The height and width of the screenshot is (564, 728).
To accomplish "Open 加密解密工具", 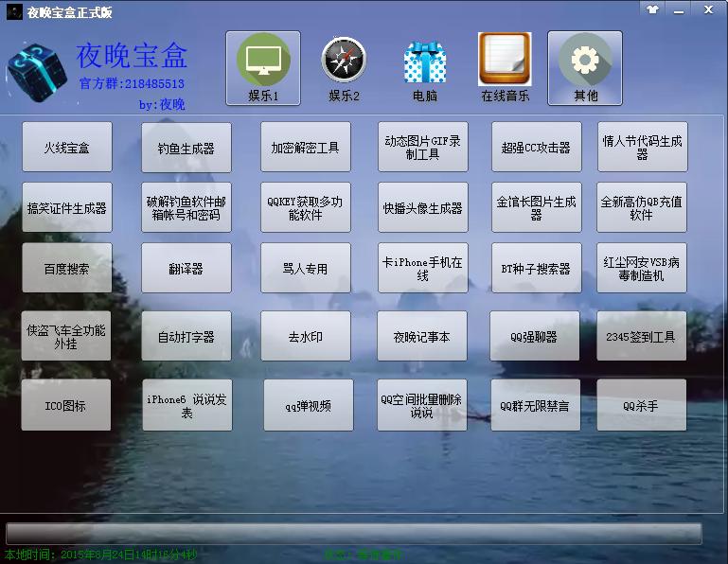I will pos(306,147).
